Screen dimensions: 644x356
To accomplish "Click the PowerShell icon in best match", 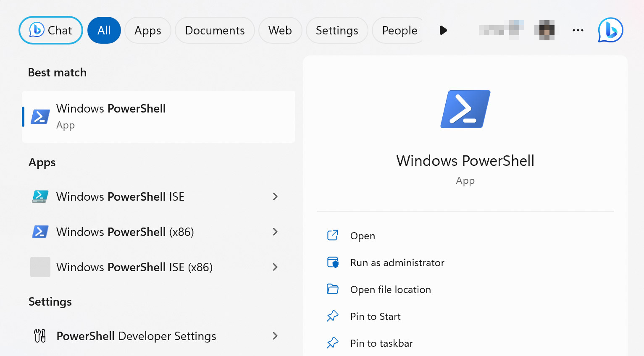I will pos(40,117).
